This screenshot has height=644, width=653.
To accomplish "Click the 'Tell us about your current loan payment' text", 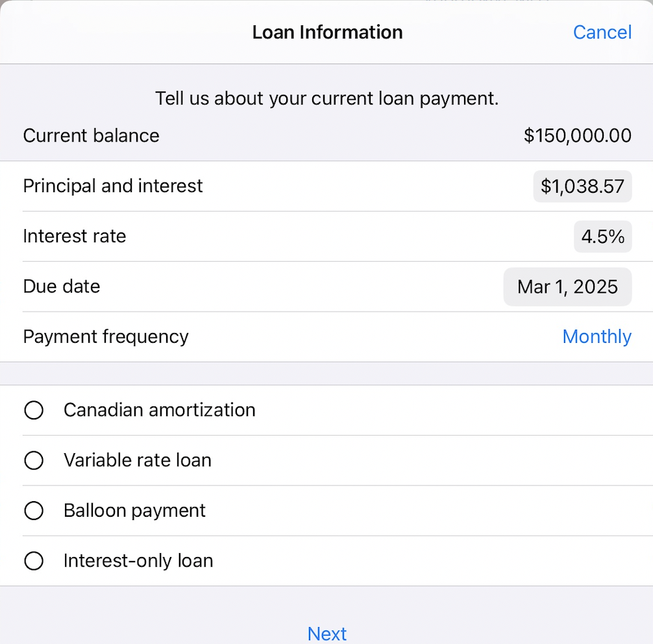I will click(326, 99).
